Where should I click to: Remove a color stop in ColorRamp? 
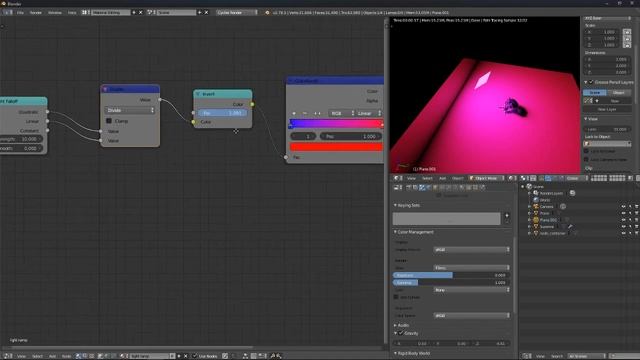[x=304, y=113]
